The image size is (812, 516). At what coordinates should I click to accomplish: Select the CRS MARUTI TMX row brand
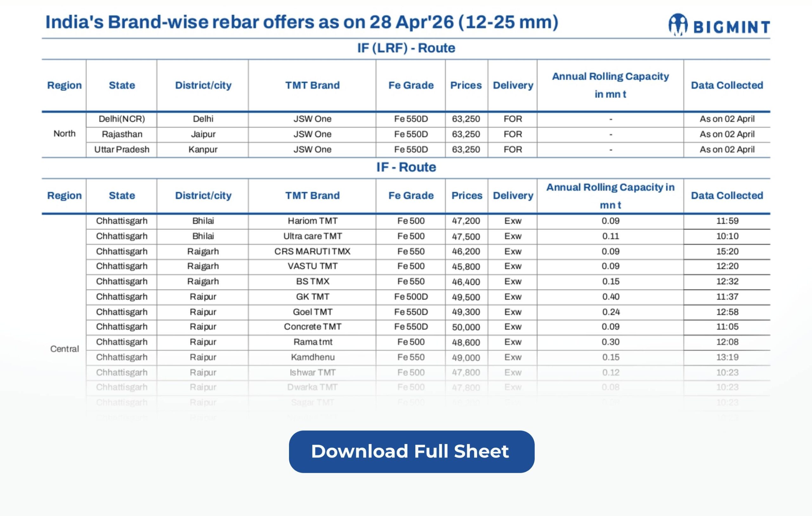[x=312, y=251]
